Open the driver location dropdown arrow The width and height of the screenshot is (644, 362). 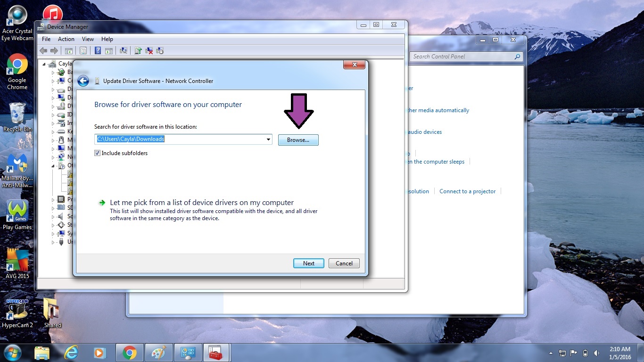(268, 139)
